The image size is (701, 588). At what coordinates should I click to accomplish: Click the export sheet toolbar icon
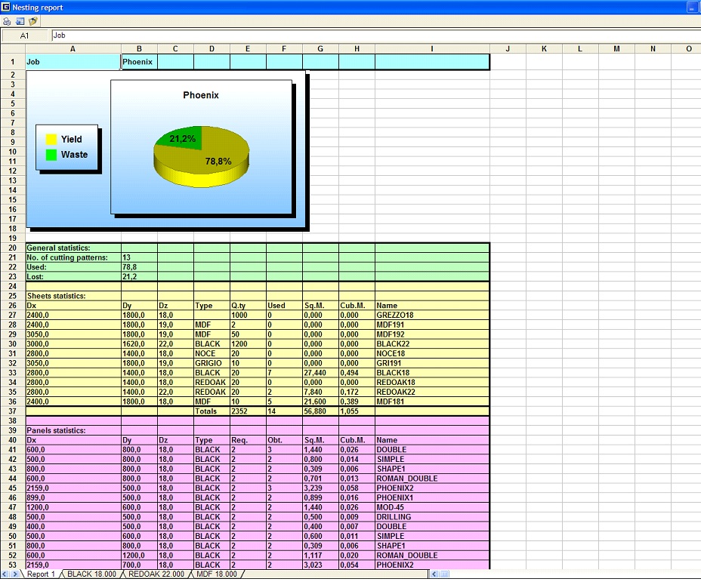20,21
